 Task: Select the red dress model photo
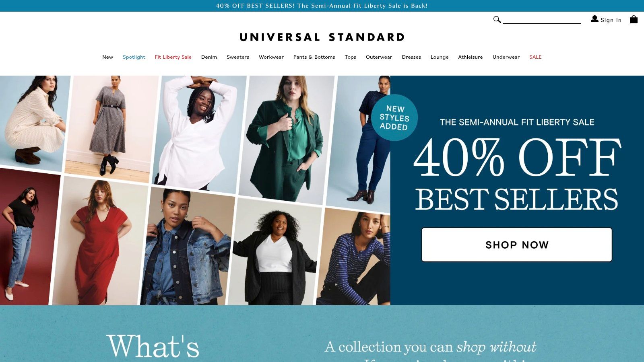101,241
